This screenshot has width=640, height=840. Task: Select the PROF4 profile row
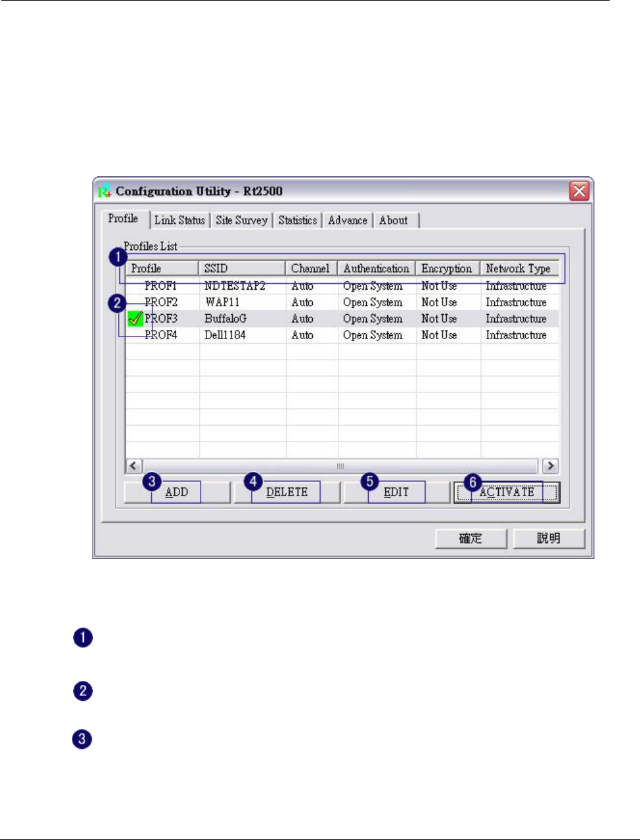pyautogui.click(x=342, y=335)
